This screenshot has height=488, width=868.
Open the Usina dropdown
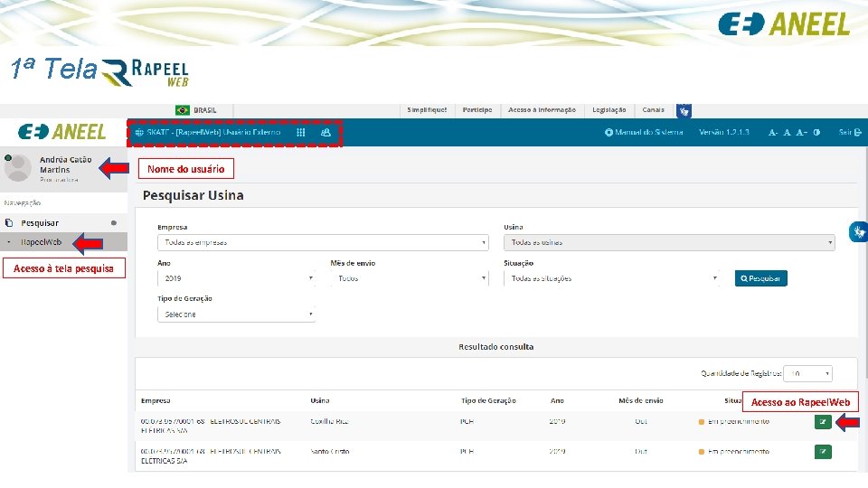click(669, 242)
